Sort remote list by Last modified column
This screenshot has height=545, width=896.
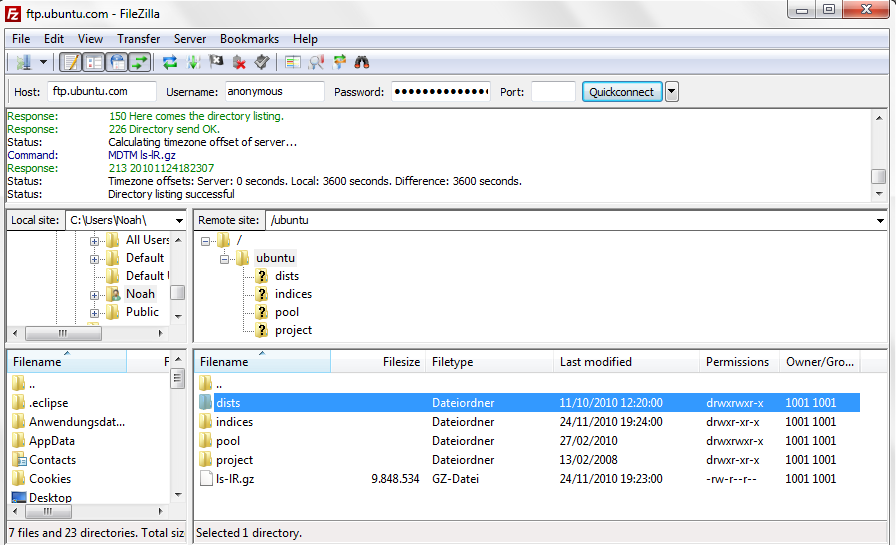tap(627, 362)
